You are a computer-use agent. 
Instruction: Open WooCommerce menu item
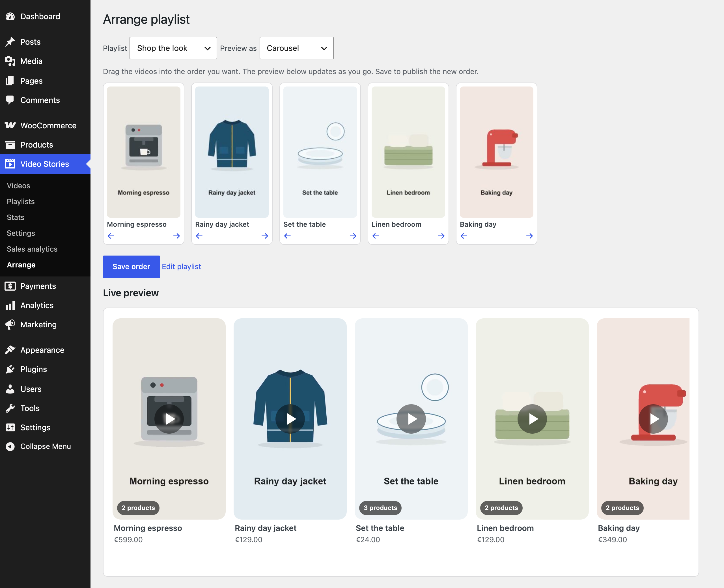click(x=45, y=125)
